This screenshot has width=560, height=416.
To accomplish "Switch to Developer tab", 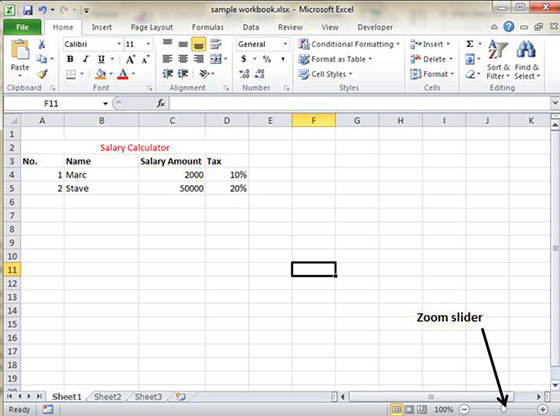I will click(375, 27).
